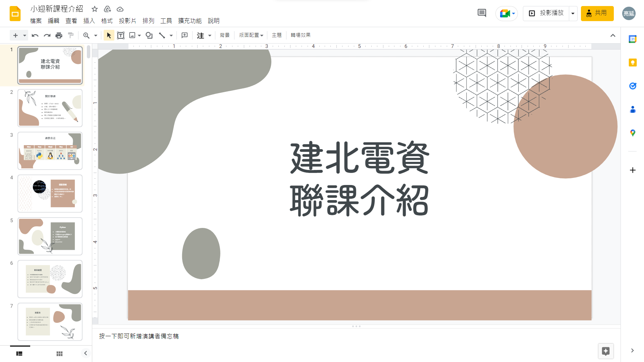Open the 插入 menu
644x362 pixels.
[89, 21]
